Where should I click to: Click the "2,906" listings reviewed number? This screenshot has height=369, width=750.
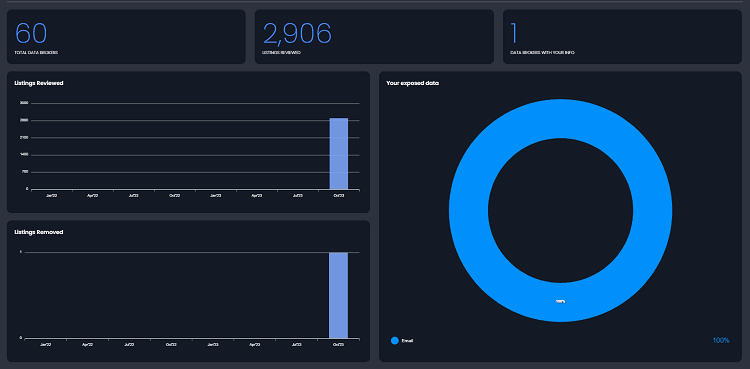[x=297, y=33]
